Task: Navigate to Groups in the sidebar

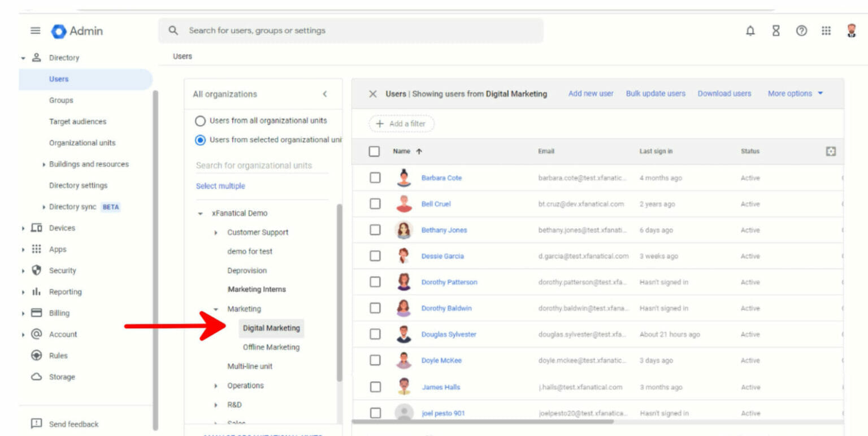Action: pyautogui.click(x=60, y=100)
